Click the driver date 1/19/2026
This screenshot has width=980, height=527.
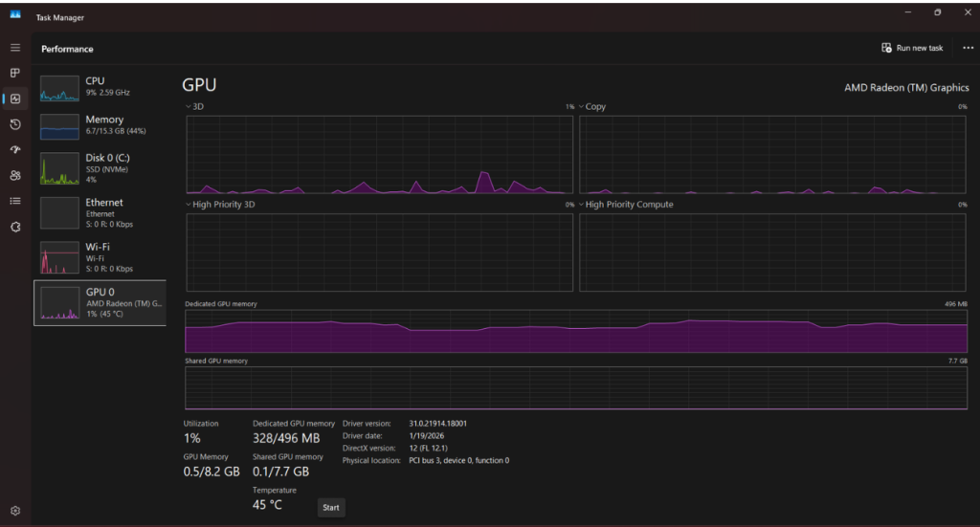(x=427, y=436)
